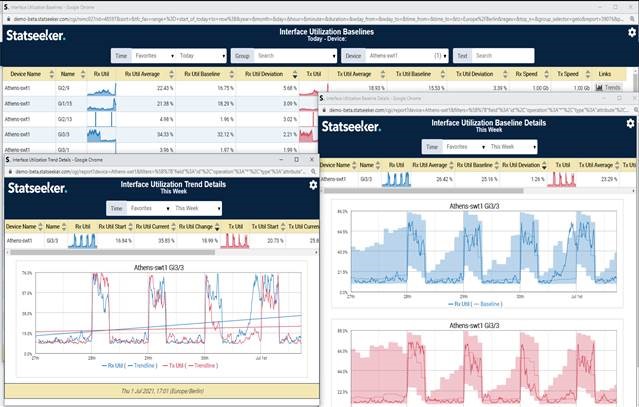The image size is (639, 407).
Task: Sort by Tx Util Start in Trend Details
Action: click(x=283, y=227)
